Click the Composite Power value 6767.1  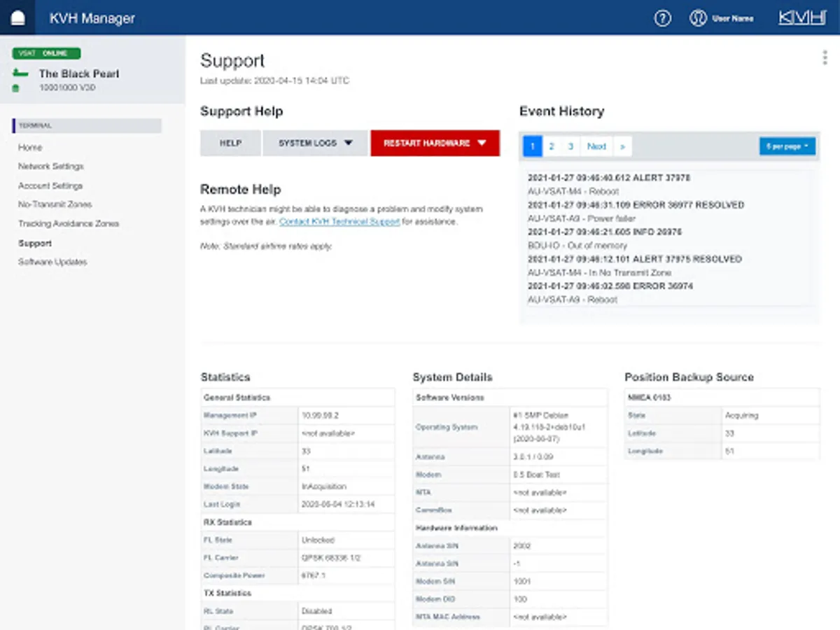click(x=314, y=575)
